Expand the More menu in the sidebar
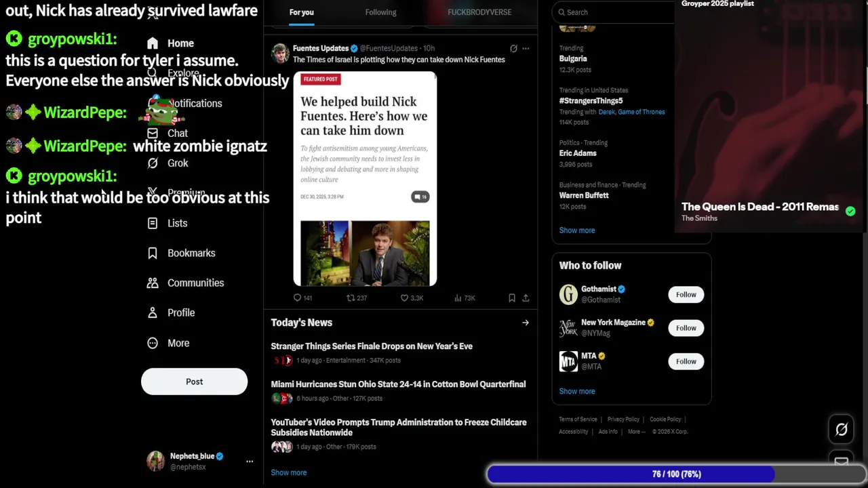 (x=153, y=343)
